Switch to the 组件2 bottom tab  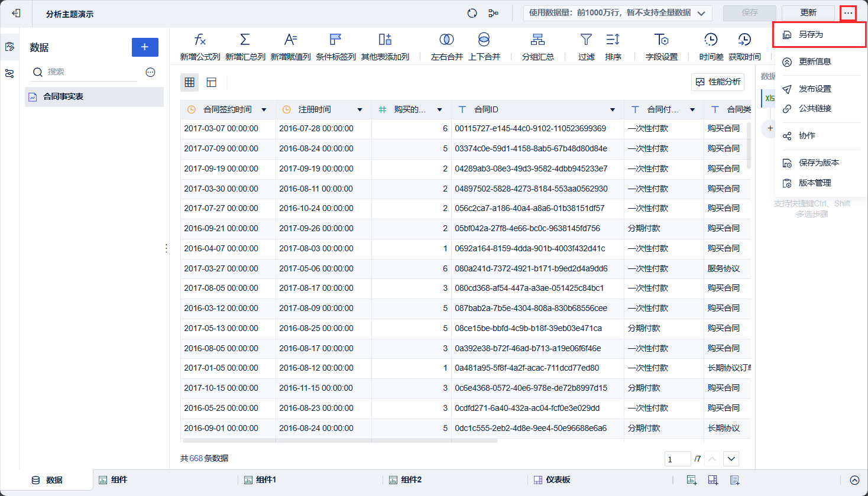tap(405, 480)
